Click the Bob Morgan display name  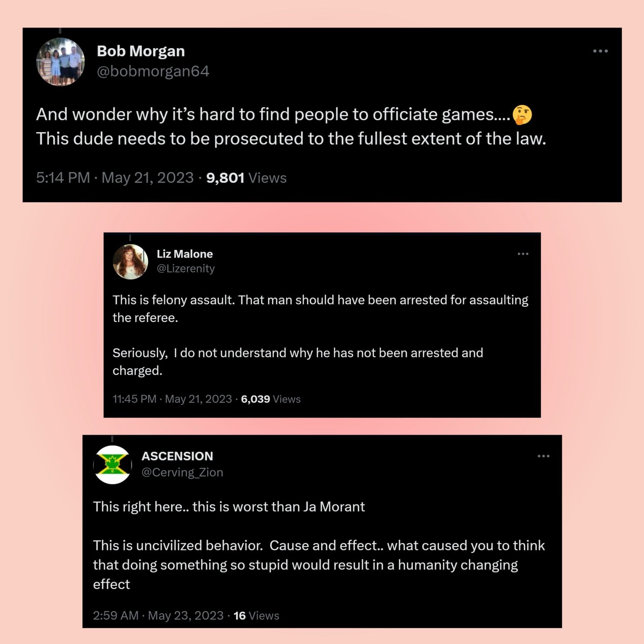pos(141,51)
